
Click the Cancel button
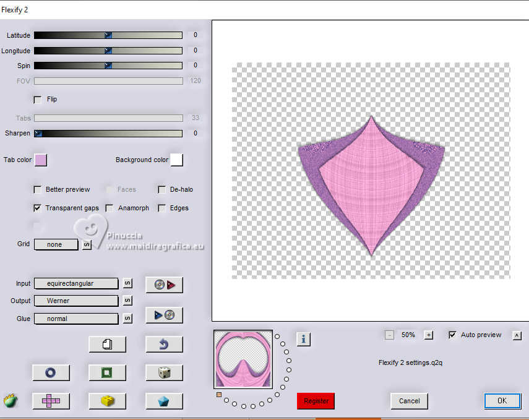pyautogui.click(x=409, y=401)
